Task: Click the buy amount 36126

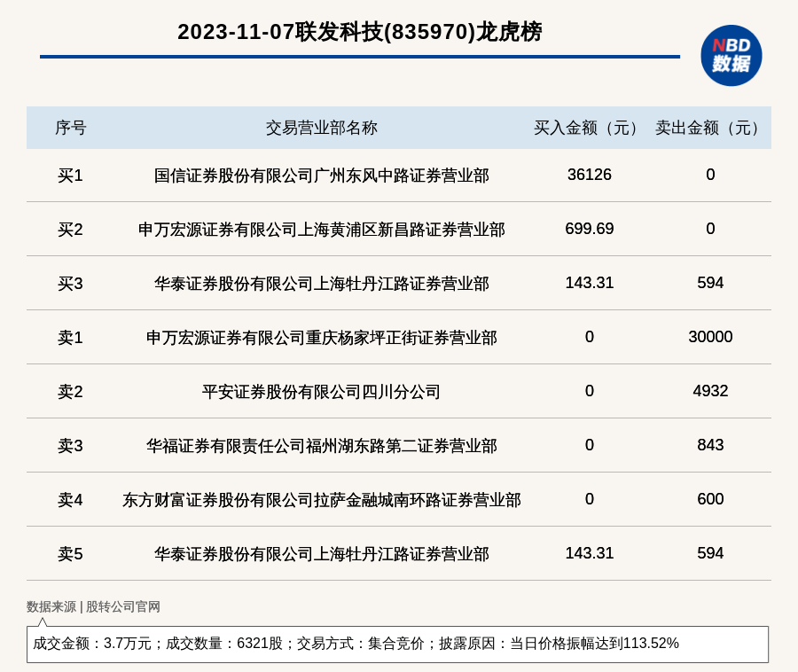Action: point(590,175)
